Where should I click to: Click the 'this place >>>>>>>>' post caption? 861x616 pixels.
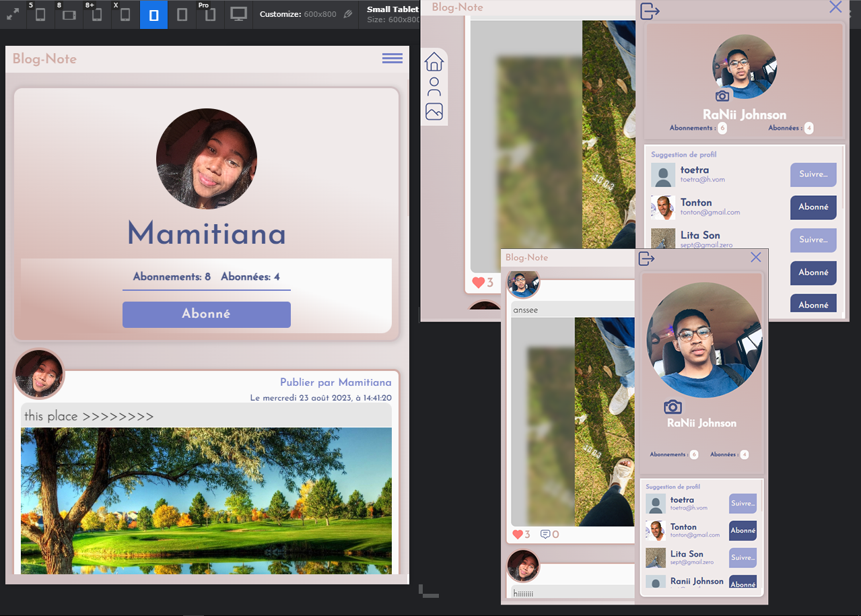pos(89,416)
